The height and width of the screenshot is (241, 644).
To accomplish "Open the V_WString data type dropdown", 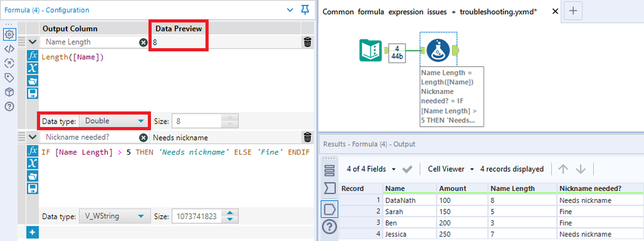I will (x=113, y=216).
